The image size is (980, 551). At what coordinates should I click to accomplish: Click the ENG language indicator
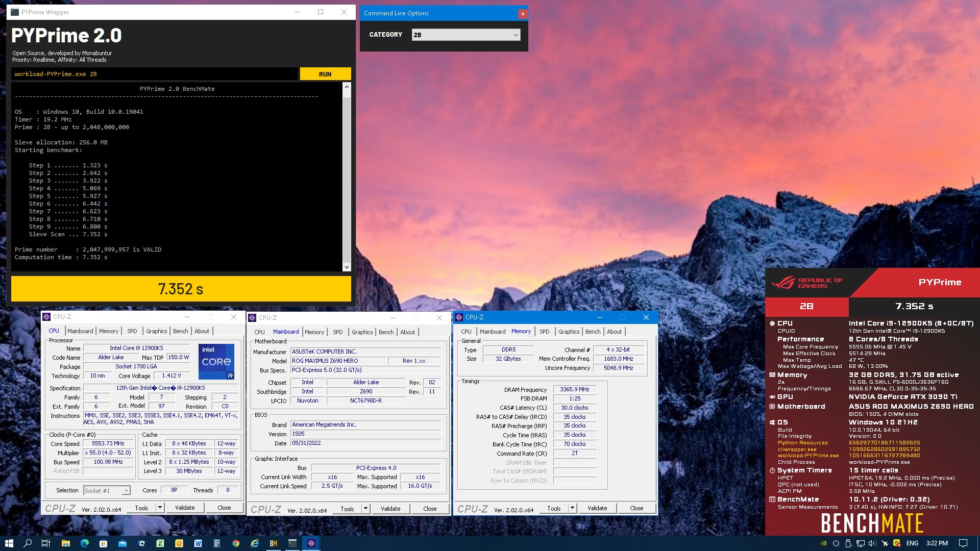click(x=912, y=543)
